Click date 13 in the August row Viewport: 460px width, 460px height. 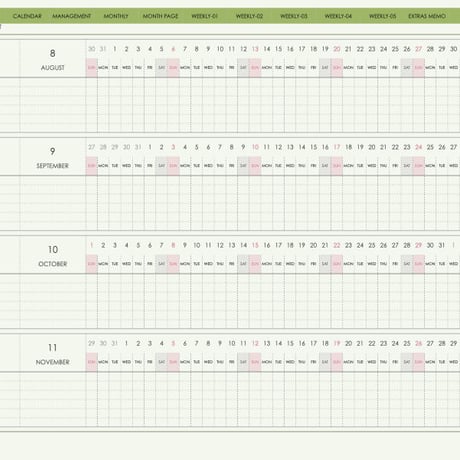point(255,49)
